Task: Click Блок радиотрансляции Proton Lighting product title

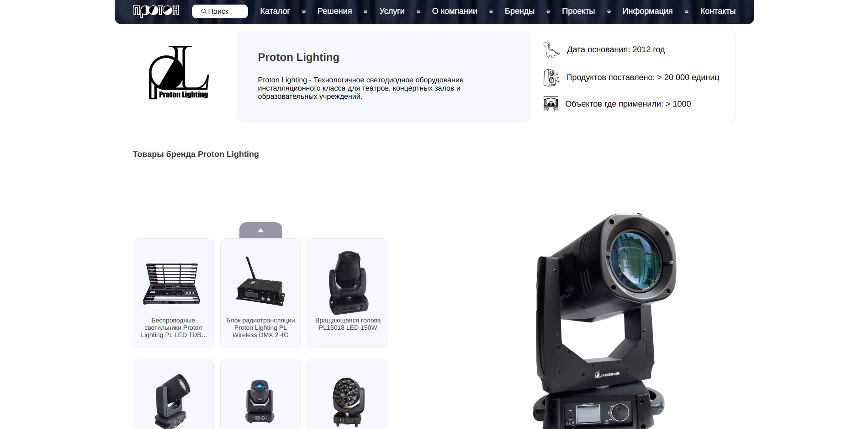Action: (x=260, y=327)
